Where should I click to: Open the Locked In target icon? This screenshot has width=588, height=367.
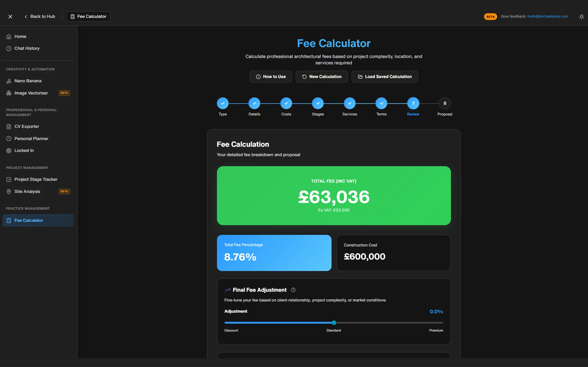9,150
